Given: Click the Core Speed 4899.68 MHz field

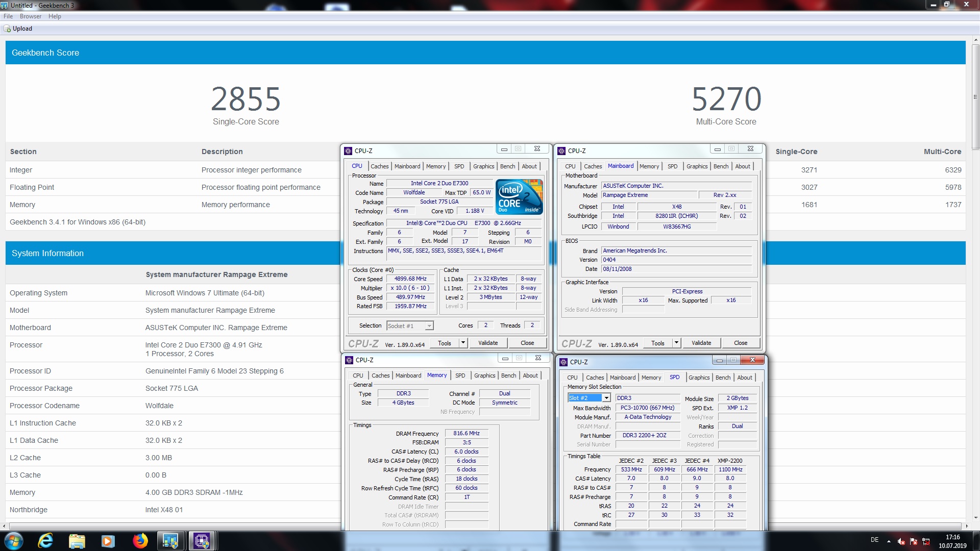Looking at the screenshot, I should (x=410, y=279).
